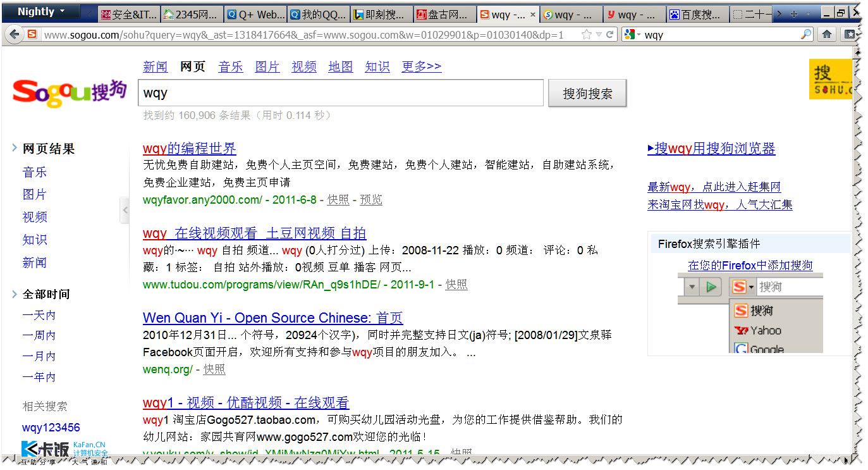Open 最新wqy 赶集网 ad link

[714, 187]
